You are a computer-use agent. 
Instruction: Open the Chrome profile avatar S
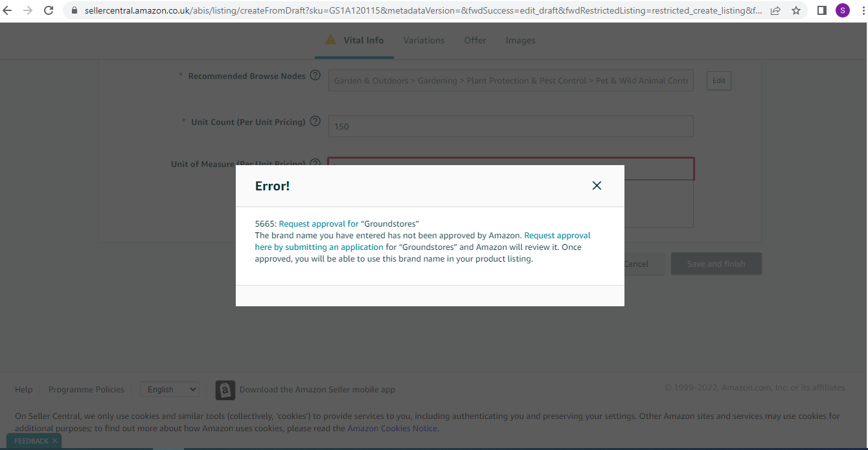pos(843,10)
